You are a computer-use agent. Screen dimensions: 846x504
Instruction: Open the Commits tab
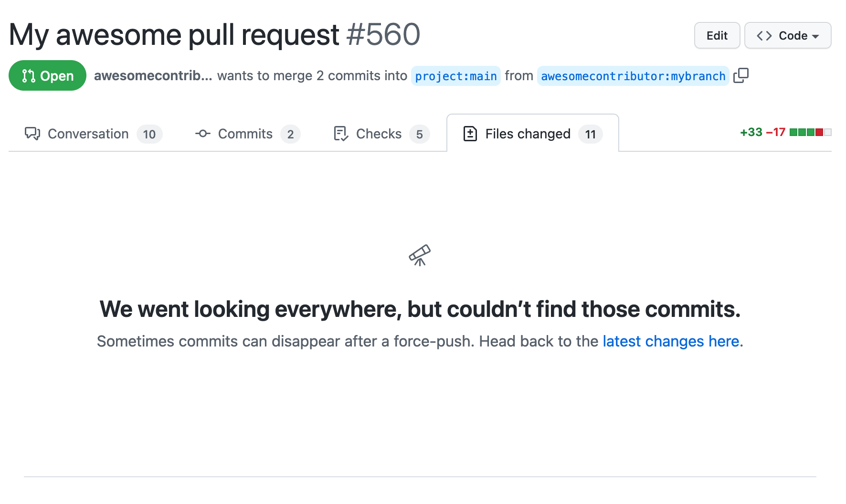tap(245, 134)
